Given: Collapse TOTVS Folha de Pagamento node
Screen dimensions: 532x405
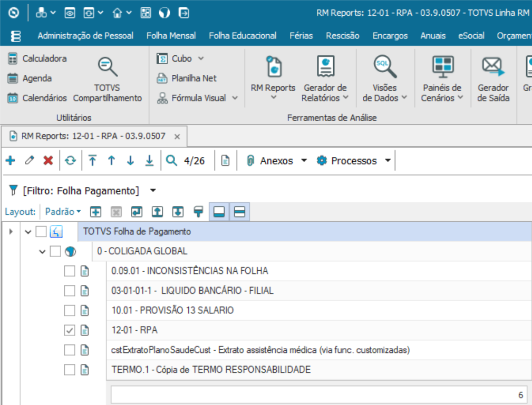Looking at the screenshot, I should 28,232.
